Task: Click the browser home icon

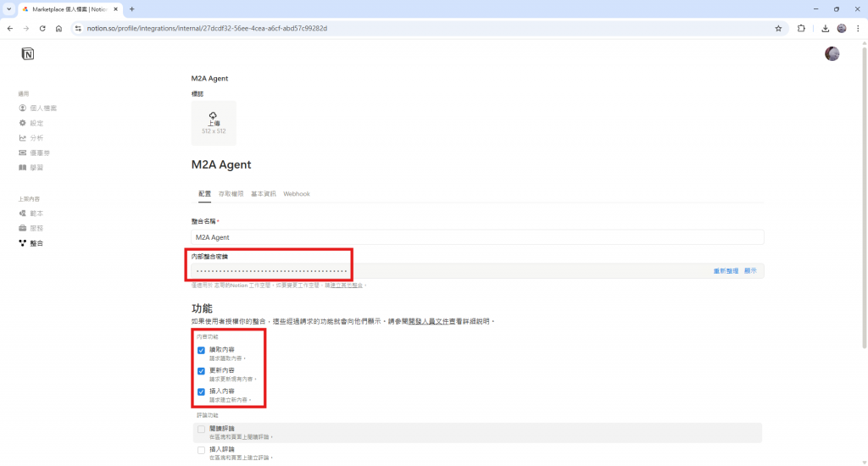Action: [58, 28]
